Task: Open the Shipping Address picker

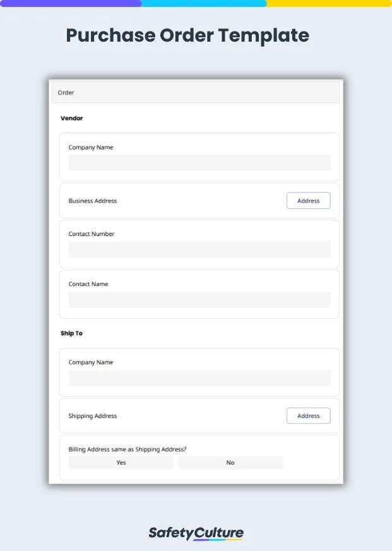Action: click(308, 415)
